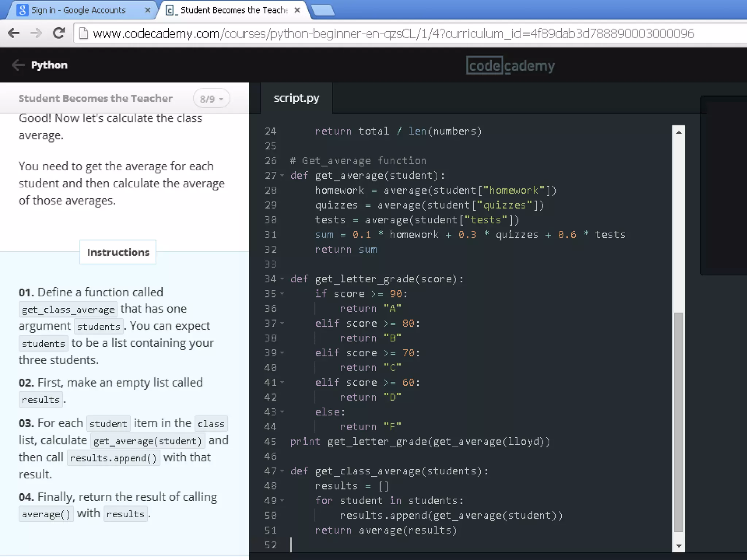Close the Student Becomes the Teacher tab
This screenshot has height=560, width=747.
[x=297, y=10]
